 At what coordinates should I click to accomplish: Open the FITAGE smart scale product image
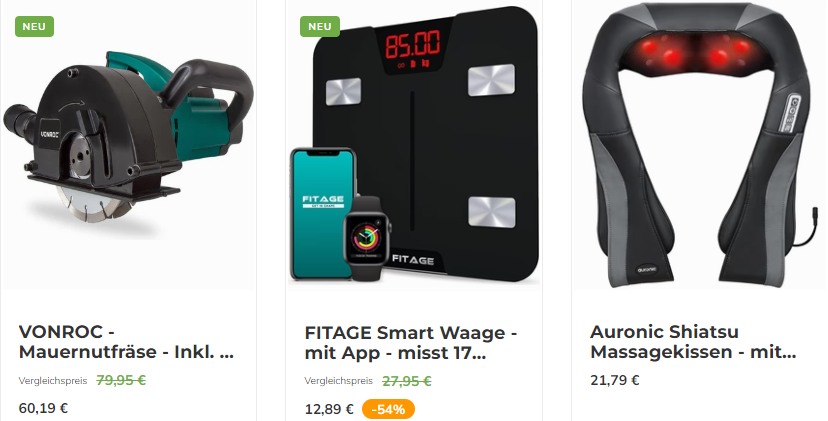(x=414, y=145)
